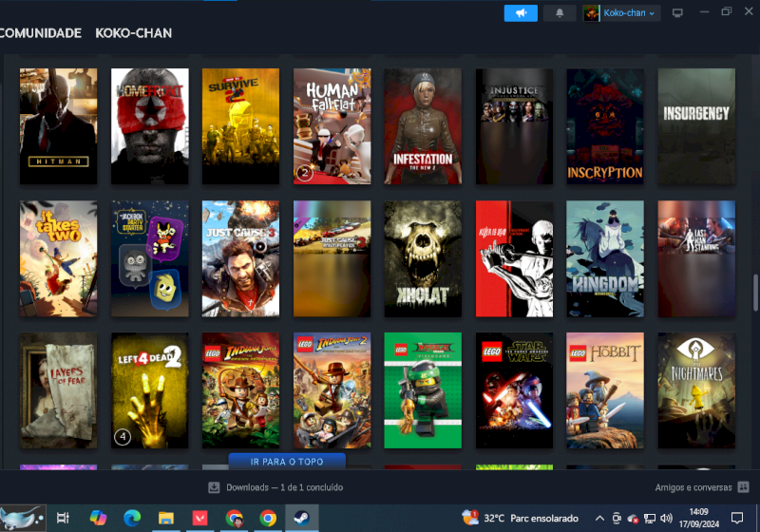Click the Steam taskbar icon
Screen dimensions: 760x532
(x=301, y=518)
